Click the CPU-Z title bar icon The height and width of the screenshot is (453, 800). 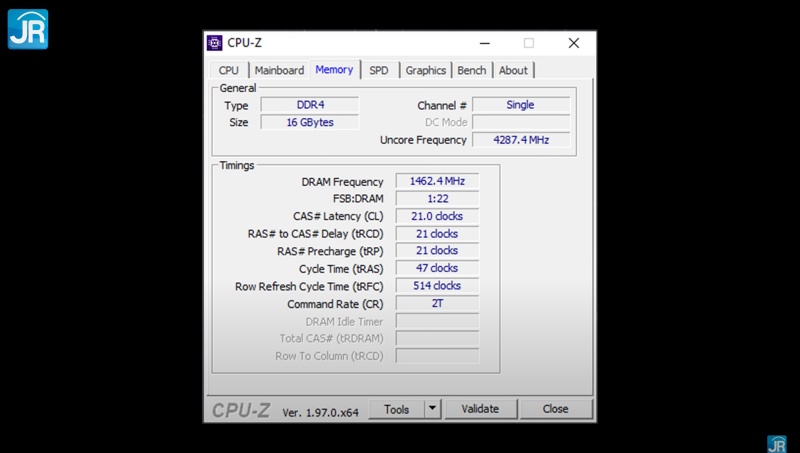[x=214, y=43]
